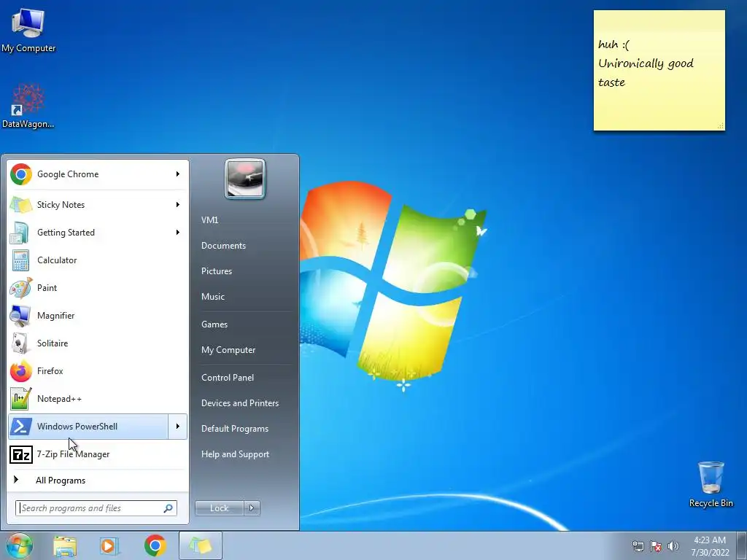Click the yellow sticky note text
Viewport: 747px width, 560px height.
[646, 63]
